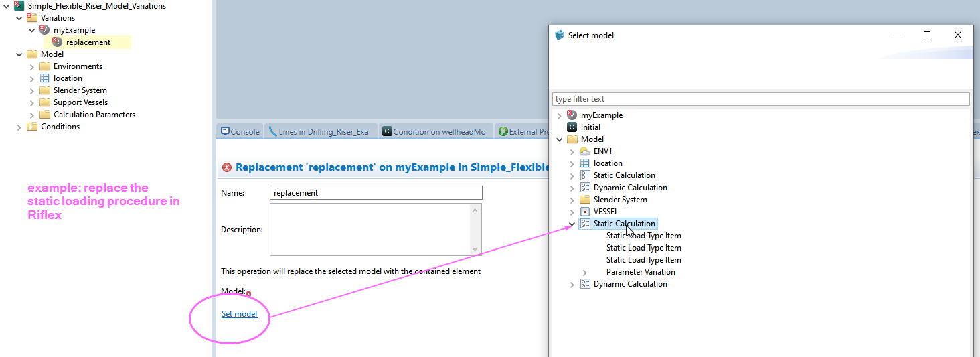Click the ENV1 environment icon

[585, 151]
